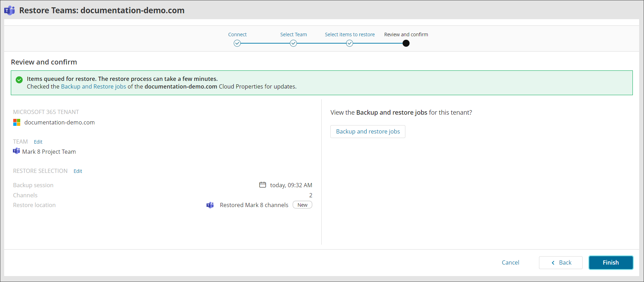Click the Teams logo in the title bar
Image resolution: width=644 pixels, height=282 pixels.
tap(9, 10)
